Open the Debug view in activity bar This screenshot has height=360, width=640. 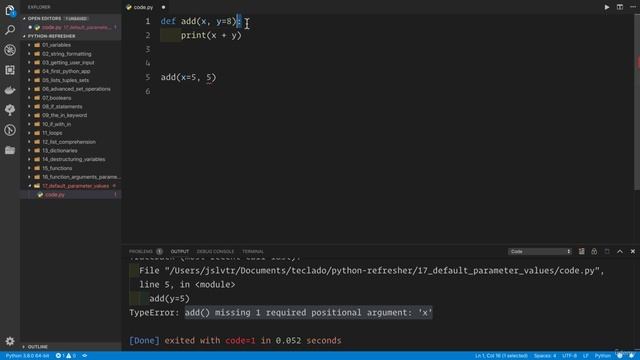pyautogui.click(x=10, y=50)
